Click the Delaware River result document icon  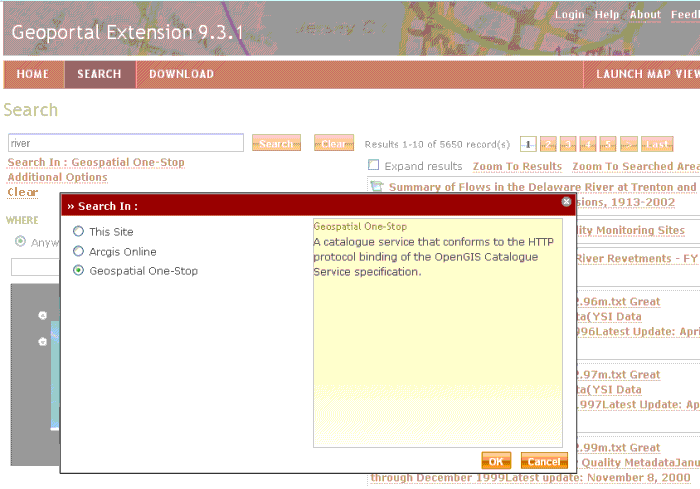(x=377, y=187)
